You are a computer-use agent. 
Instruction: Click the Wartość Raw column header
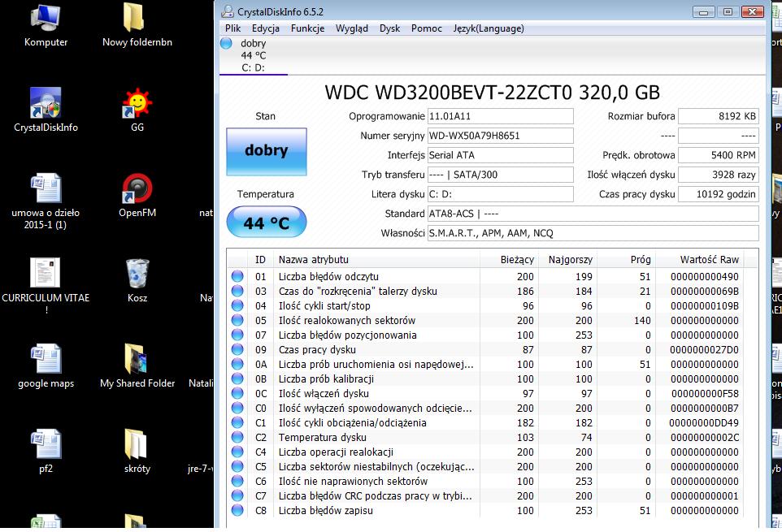click(x=700, y=260)
